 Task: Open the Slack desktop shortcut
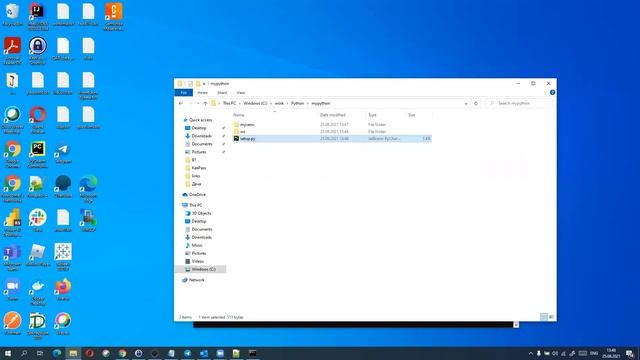(x=38, y=219)
